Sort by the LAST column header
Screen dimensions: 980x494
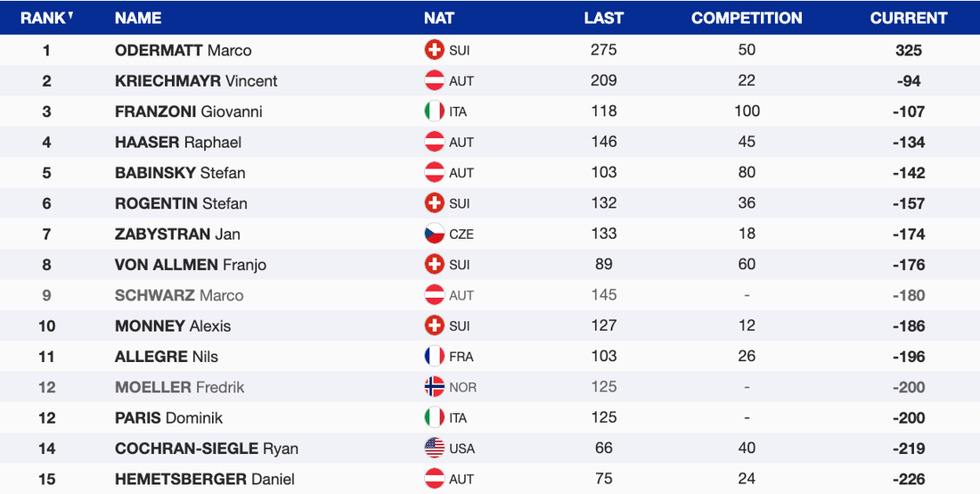click(x=603, y=18)
